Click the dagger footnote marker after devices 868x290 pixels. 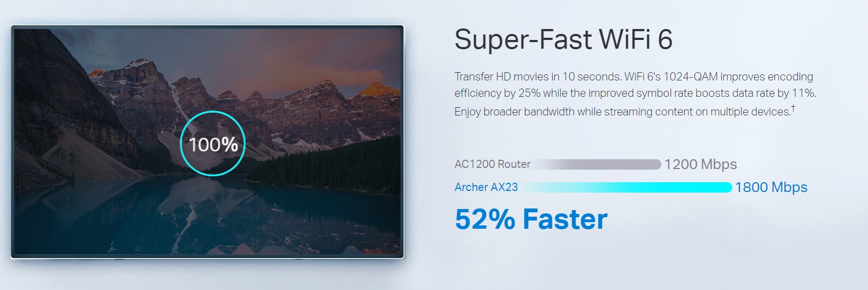tap(793, 108)
